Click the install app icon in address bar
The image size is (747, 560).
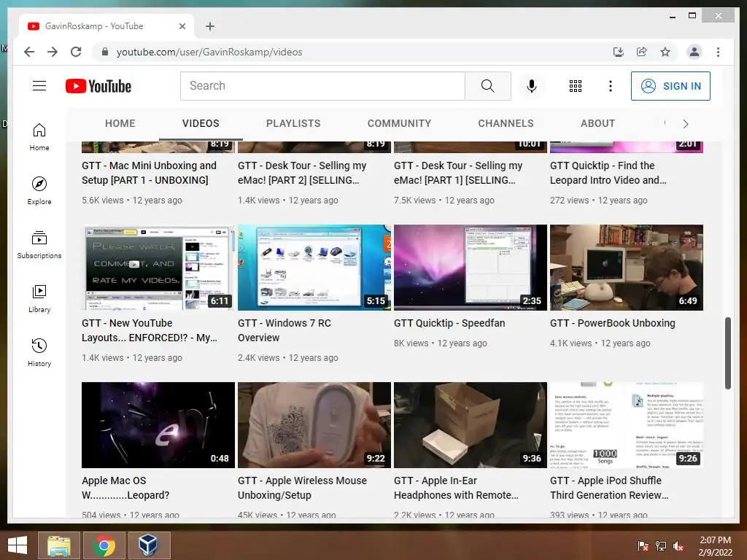(619, 52)
